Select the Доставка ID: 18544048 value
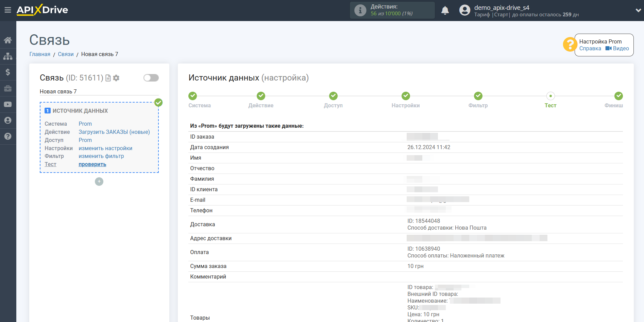The width and height of the screenshot is (644, 322). 424,221
